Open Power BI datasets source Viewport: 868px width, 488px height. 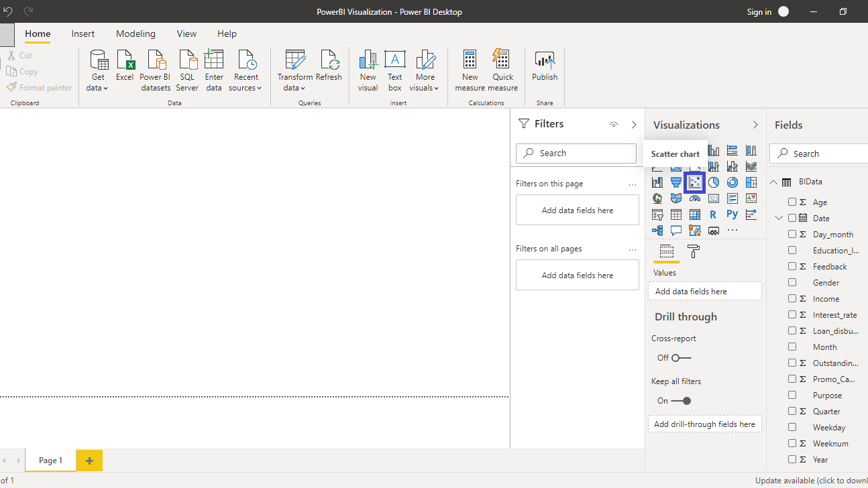click(156, 70)
